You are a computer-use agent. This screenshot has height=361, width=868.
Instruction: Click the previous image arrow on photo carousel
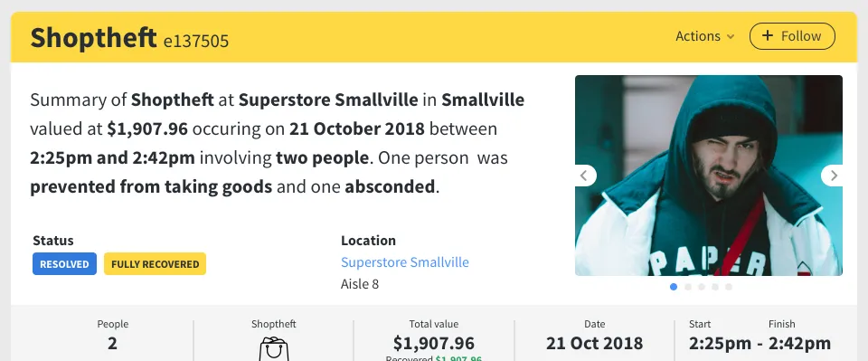(x=585, y=176)
